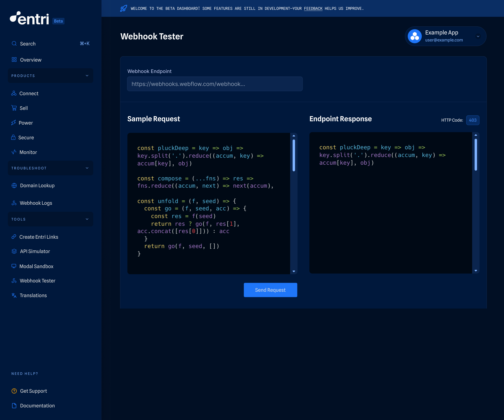504x420 pixels.
Task: Collapse the Tools section
Action: click(x=51, y=219)
